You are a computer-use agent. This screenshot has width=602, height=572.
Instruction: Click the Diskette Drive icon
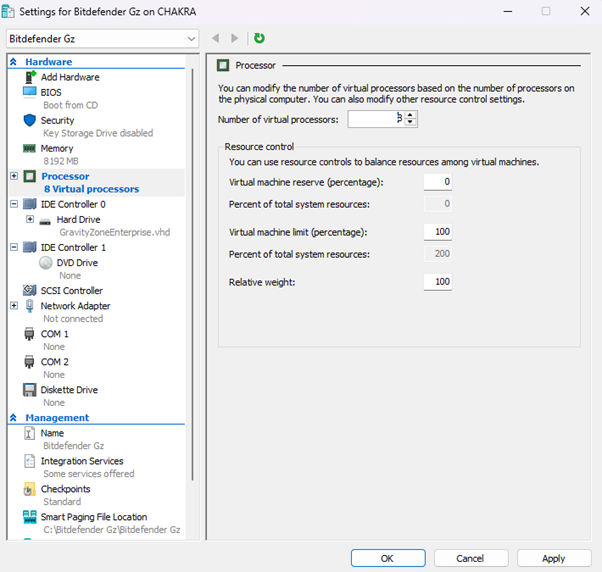(29, 390)
